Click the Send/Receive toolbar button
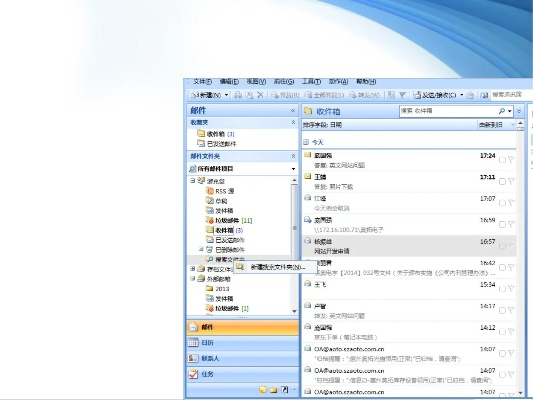533x400 pixels. pos(435,95)
